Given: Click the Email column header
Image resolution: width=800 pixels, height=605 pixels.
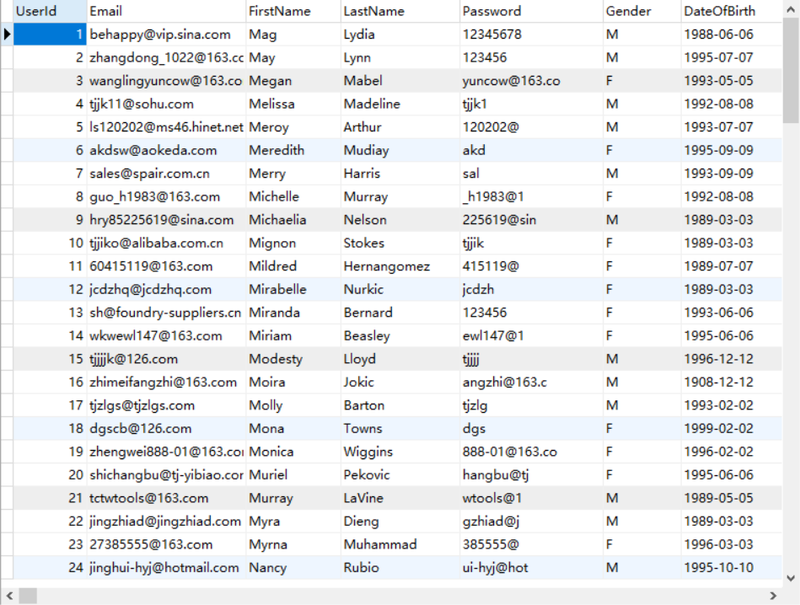Looking at the screenshot, I should tap(166, 11).
